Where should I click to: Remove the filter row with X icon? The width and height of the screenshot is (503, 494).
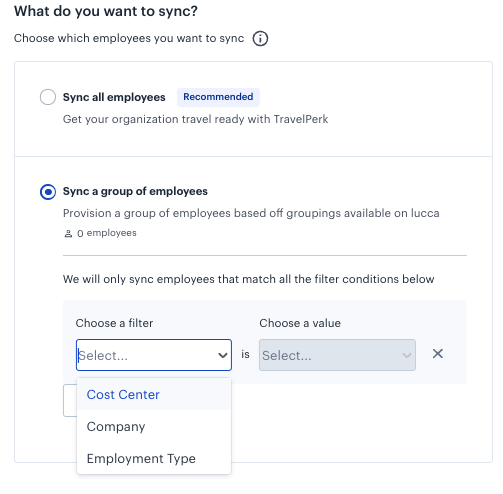(438, 354)
